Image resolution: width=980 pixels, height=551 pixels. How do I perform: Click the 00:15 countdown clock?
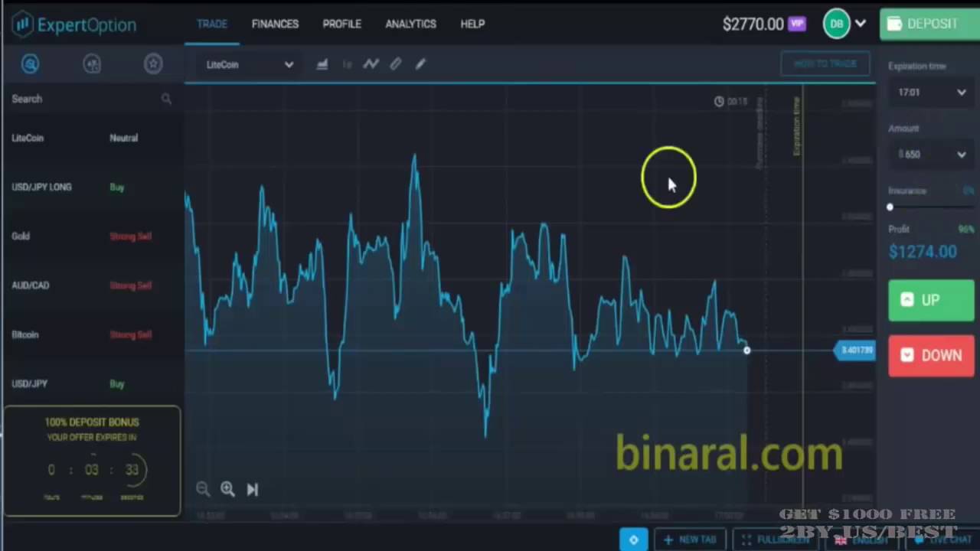coord(730,101)
